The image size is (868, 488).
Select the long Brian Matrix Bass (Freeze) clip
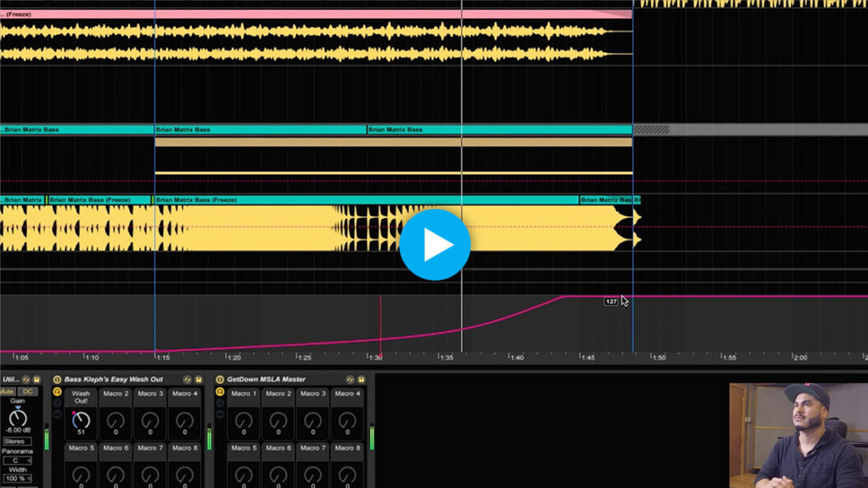tap(367, 199)
